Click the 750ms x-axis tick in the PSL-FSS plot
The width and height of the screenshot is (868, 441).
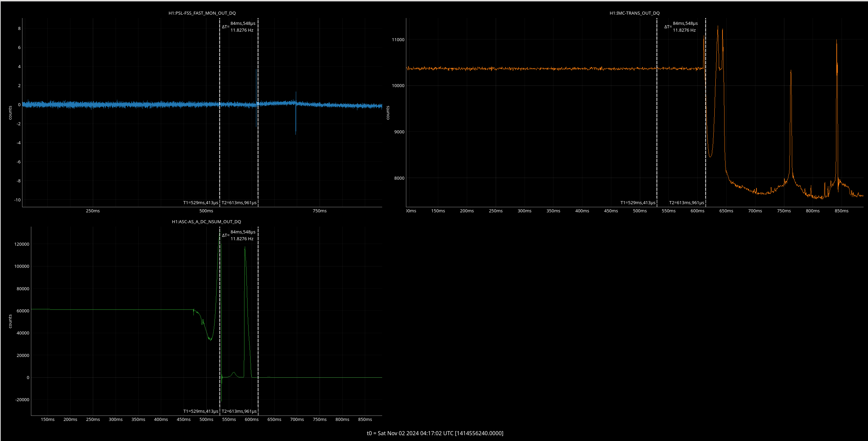pyautogui.click(x=320, y=211)
